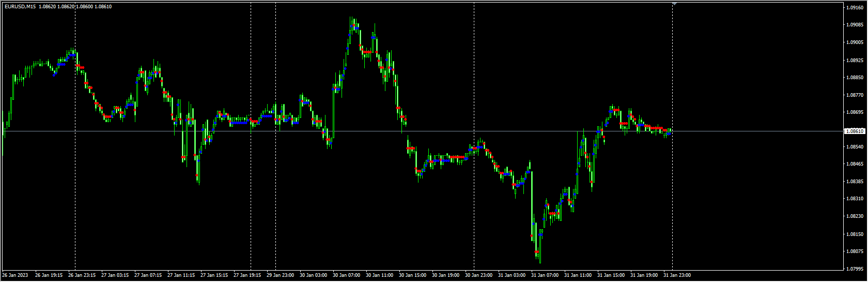Image resolution: width=868 pixels, height=282 pixels.
Task: Select the highlighted current price label 1.08610
Action: pos(856,131)
